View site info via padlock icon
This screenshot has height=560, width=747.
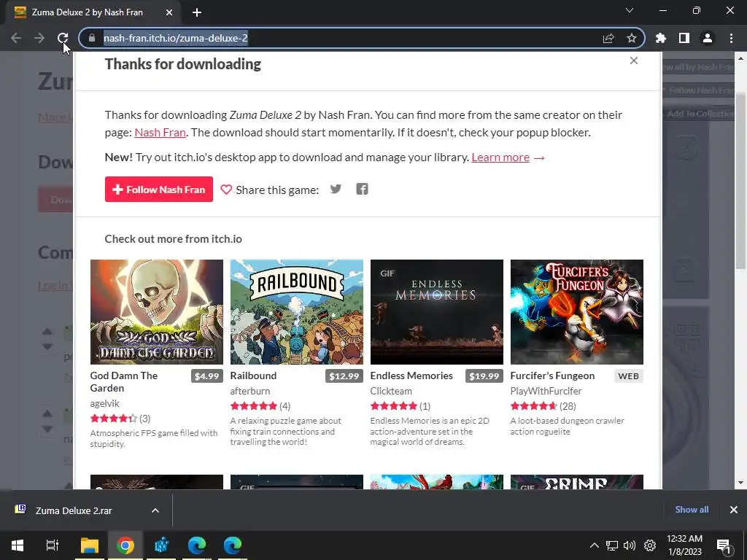[x=92, y=38]
